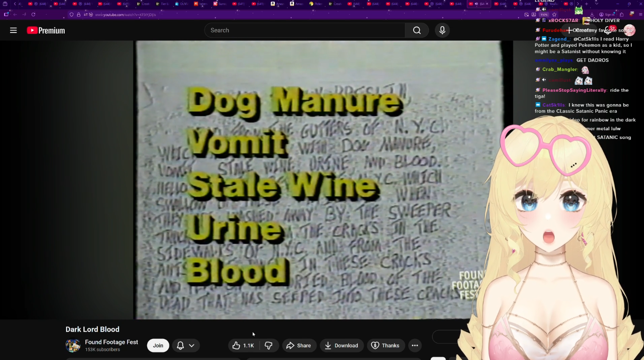644x360 pixels.
Task: Sign in to the browser account
Action: (x=608, y=15)
